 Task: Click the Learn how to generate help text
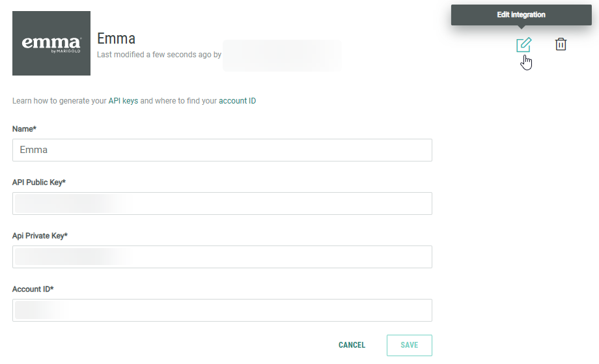pyautogui.click(x=59, y=101)
